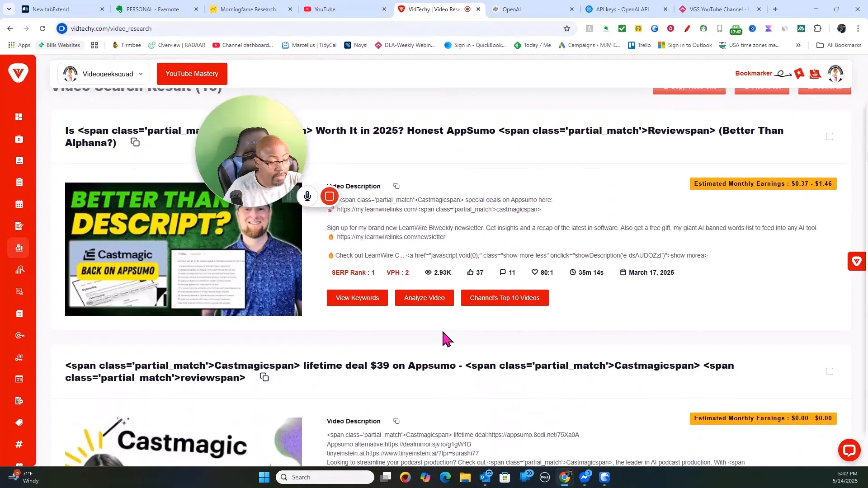Open the video monitor icon in sidebar
868x488 pixels.
[x=19, y=160]
